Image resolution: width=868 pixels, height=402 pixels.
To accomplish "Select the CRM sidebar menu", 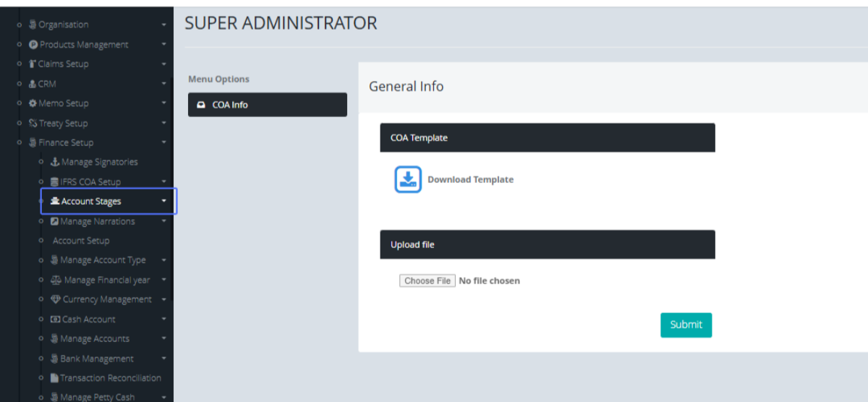I will [x=47, y=84].
